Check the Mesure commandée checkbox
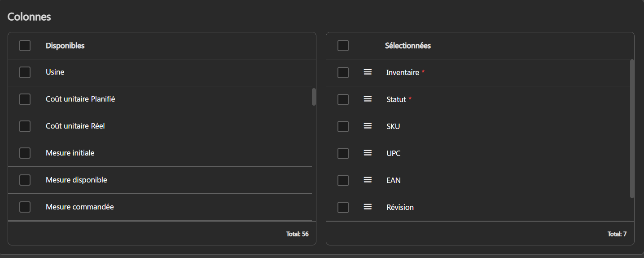Viewport: 644px width, 258px height. [x=25, y=207]
